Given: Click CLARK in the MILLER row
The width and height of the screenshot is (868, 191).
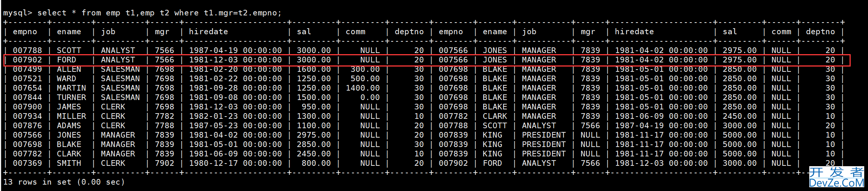Looking at the screenshot, I should point(495,116).
